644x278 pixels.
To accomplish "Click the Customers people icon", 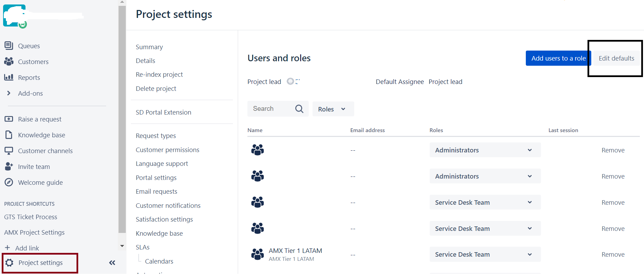I will [x=9, y=62].
